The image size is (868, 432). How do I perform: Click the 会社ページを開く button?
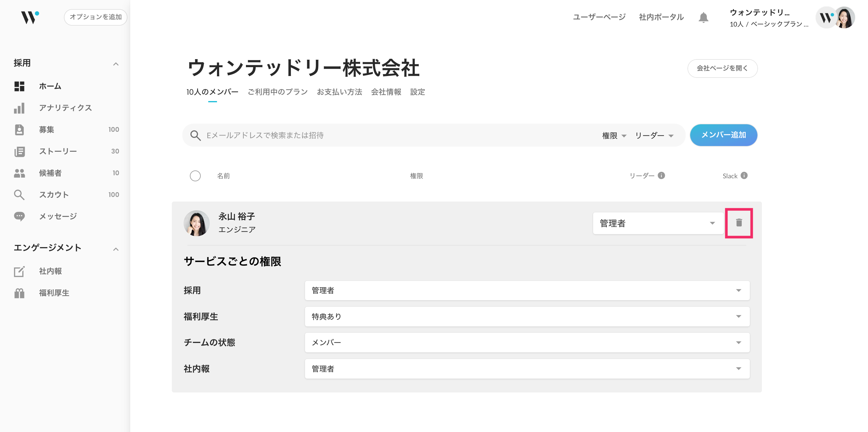point(722,68)
